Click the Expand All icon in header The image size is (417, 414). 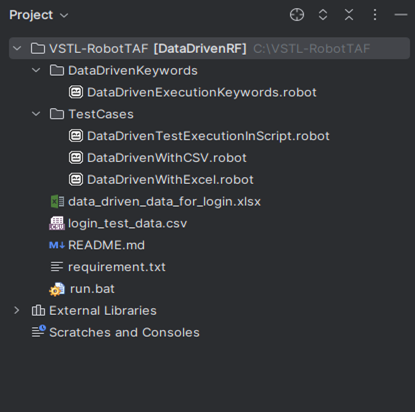(x=323, y=15)
